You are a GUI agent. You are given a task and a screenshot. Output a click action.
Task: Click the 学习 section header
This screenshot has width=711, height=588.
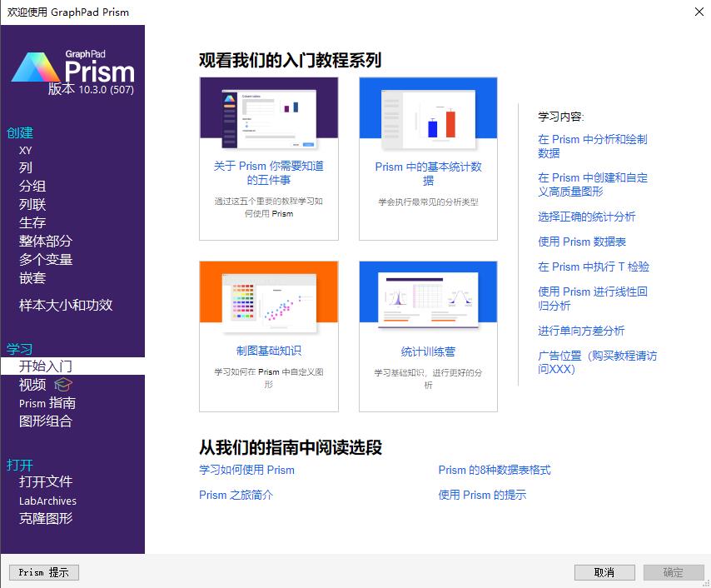pyautogui.click(x=20, y=349)
